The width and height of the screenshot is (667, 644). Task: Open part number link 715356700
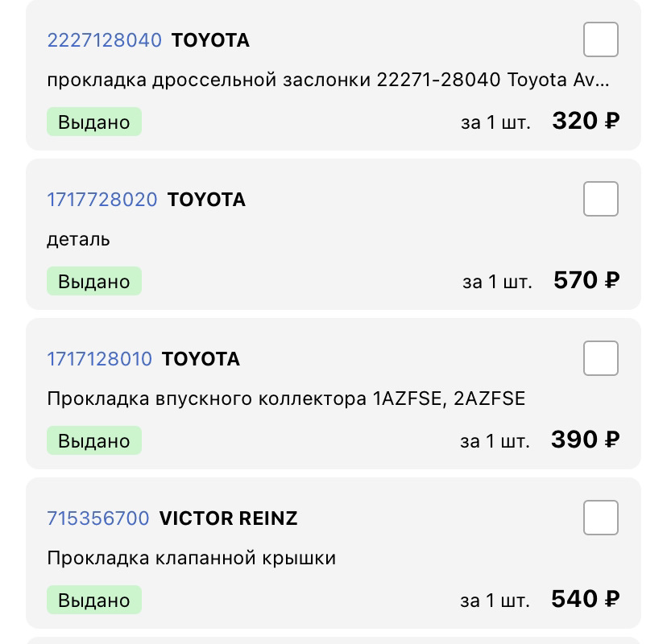click(98, 518)
